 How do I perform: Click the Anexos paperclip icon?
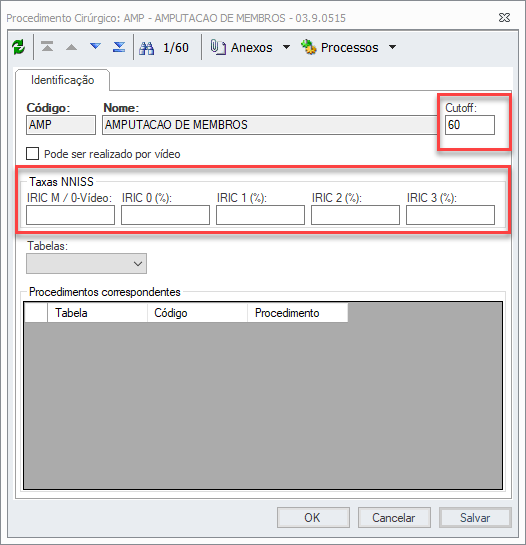pyautogui.click(x=218, y=47)
